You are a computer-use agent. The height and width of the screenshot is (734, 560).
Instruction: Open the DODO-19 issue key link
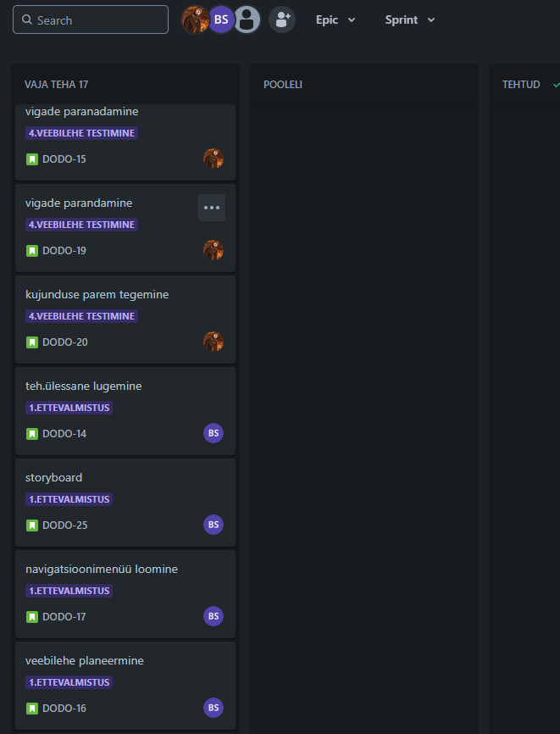64,251
